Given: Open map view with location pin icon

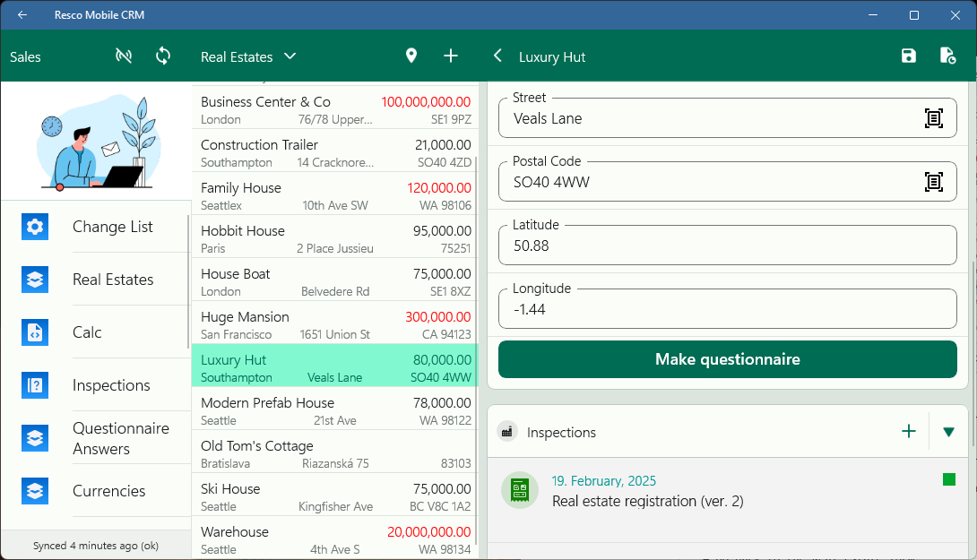Looking at the screenshot, I should point(411,56).
